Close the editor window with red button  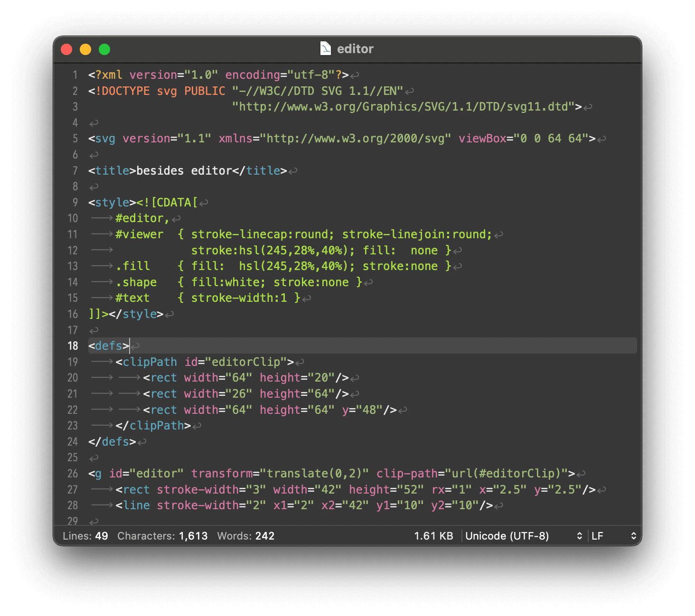(x=67, y=49)
